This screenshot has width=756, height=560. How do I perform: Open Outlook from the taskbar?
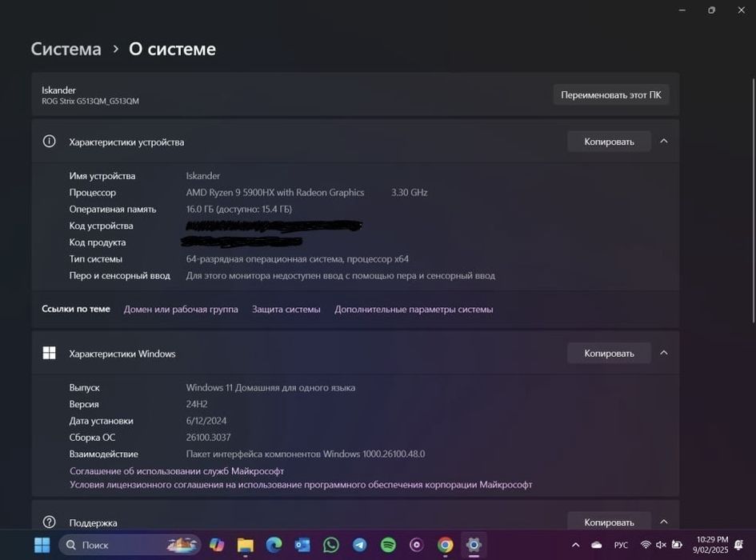pos(302,545)
